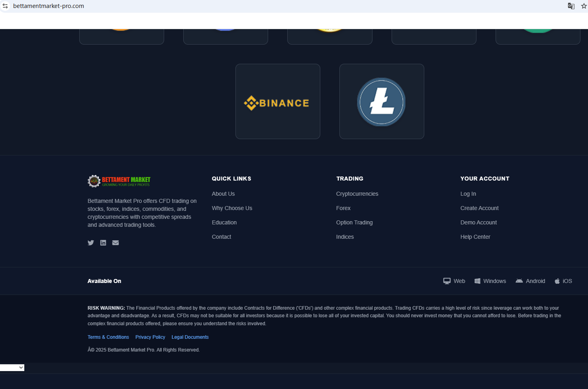
Task: Open the Legal Documents link
Action: coord(190,337)
